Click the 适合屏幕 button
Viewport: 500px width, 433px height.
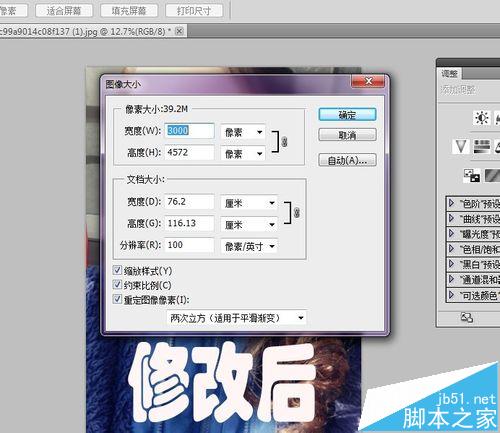[63, 11]
